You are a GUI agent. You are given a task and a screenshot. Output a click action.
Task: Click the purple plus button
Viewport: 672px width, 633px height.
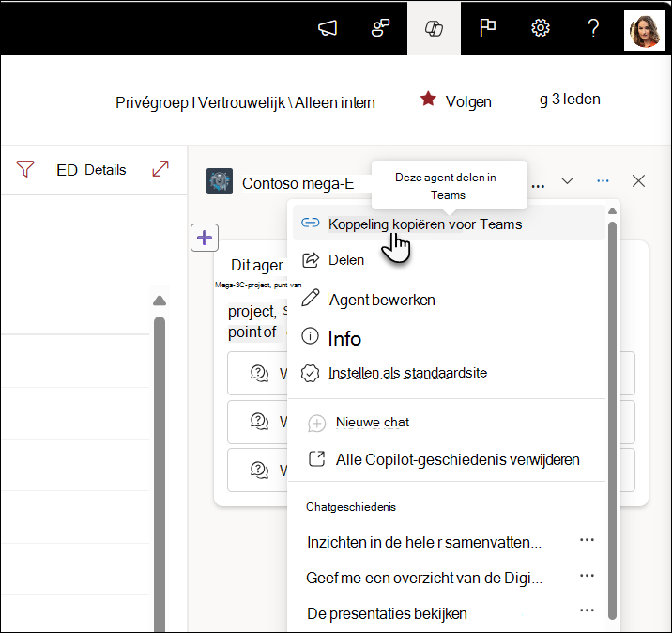coord(205,238)
